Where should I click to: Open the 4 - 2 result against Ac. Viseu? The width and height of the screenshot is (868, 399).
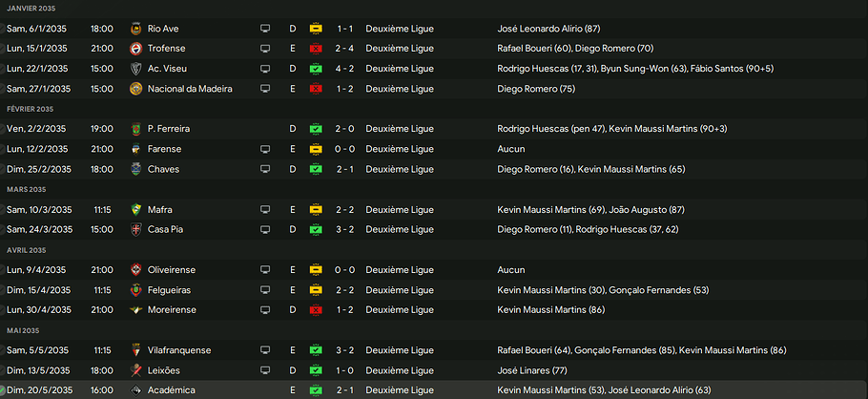(x=346, y=69)
